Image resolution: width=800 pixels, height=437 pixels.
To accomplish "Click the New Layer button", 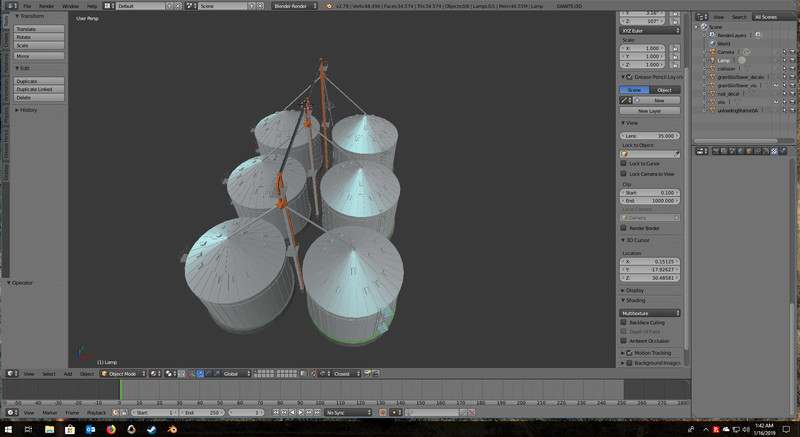I will pyautogui.click(x=650, y=111).
